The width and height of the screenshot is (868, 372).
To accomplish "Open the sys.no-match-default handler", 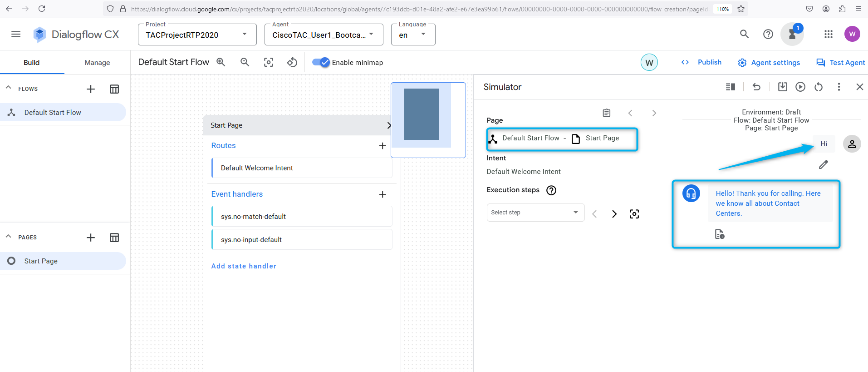I will 302,217.
